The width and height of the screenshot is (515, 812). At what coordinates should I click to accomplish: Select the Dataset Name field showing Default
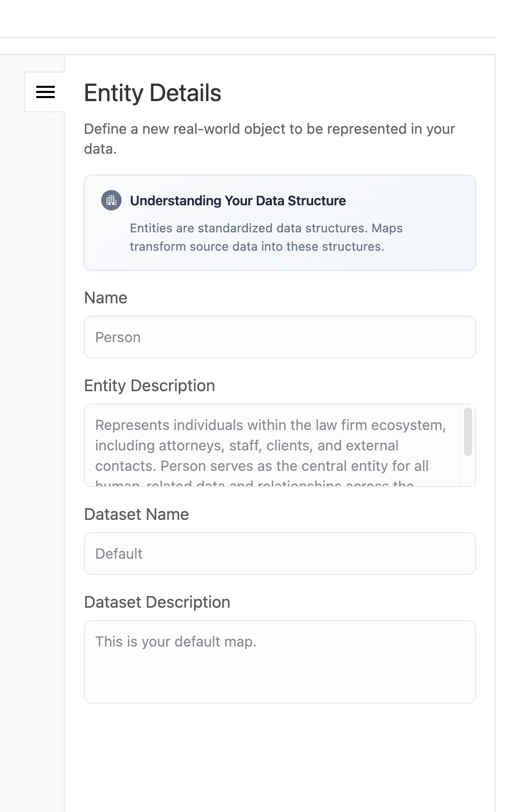point(279,554)
